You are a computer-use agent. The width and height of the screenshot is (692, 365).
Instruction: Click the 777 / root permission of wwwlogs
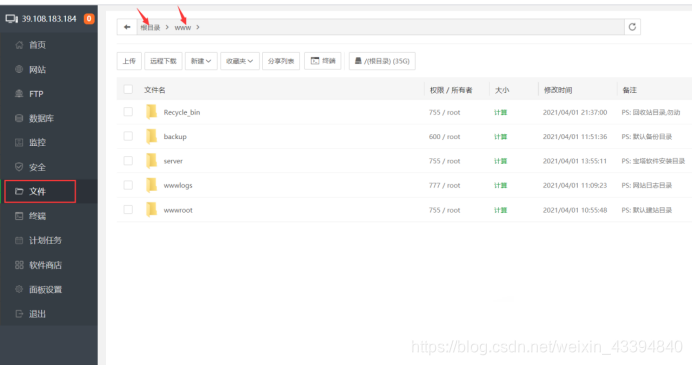click(444, 185)
